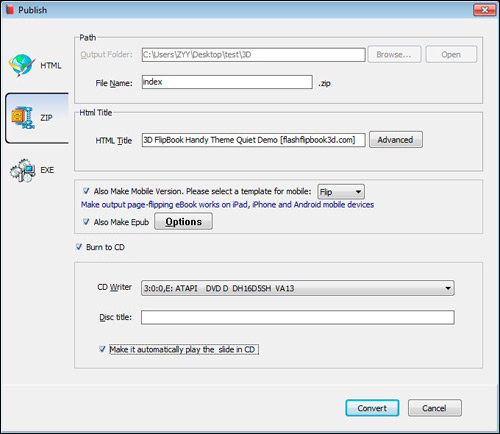The height and width of the screenshot is (434, 500).
Task: Close the Publish dialog window
Action: click(485, 10)
